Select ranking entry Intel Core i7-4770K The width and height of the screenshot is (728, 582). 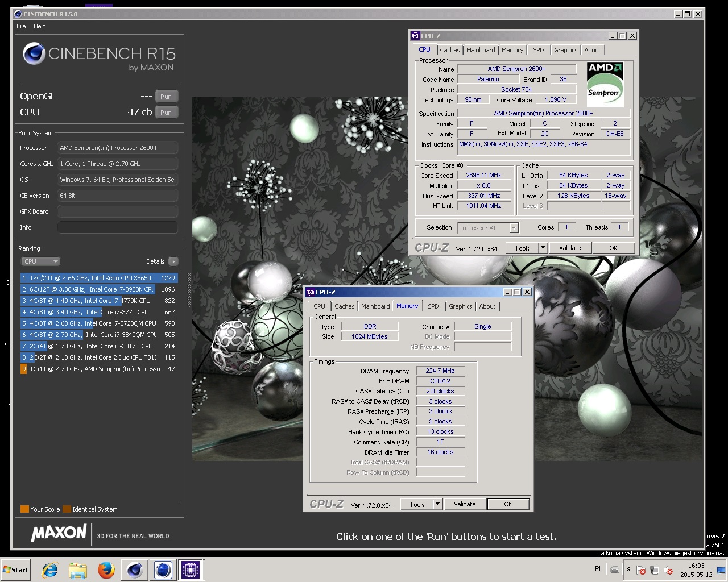click(x=99, y=301)
